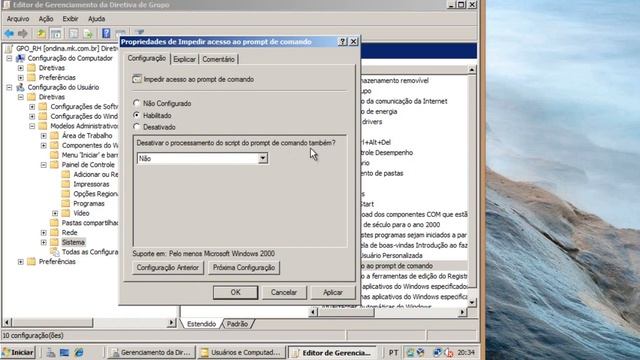Viewport: 640px width, 360px height.
Task: Click the tree pane horizontal scroll right arrow
Action: (x=171, y=323)
